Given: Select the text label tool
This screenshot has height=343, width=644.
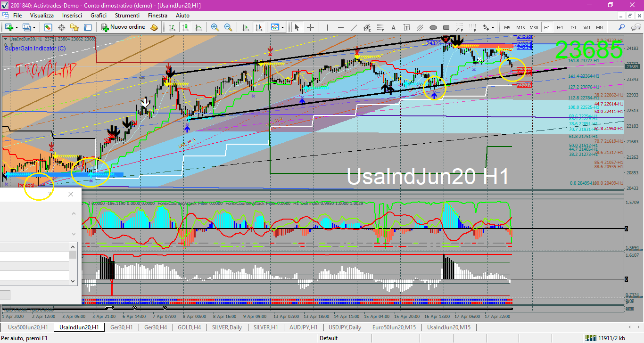Looking at the screenshot, I should [407, 27].
